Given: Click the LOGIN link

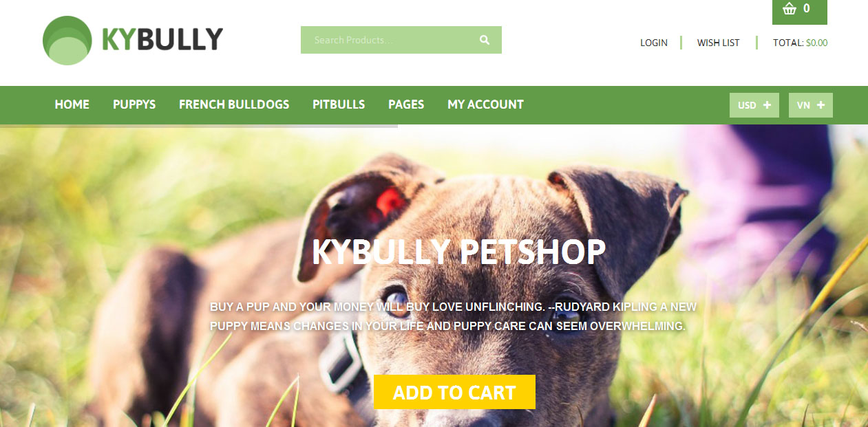Looking at the screenshot, I should 654,43.
